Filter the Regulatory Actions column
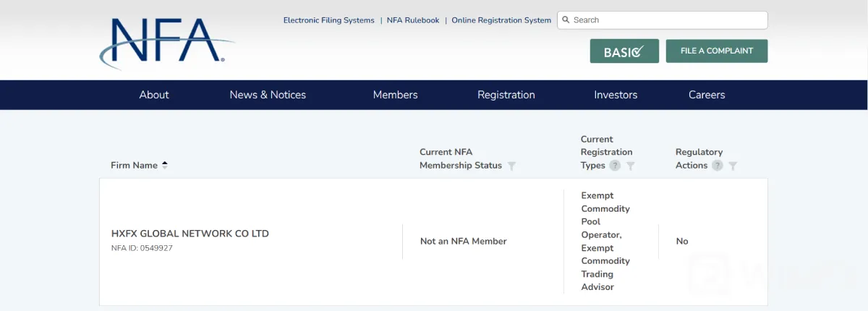The height and width of the screenshot is (311, 868). point(733,166)
